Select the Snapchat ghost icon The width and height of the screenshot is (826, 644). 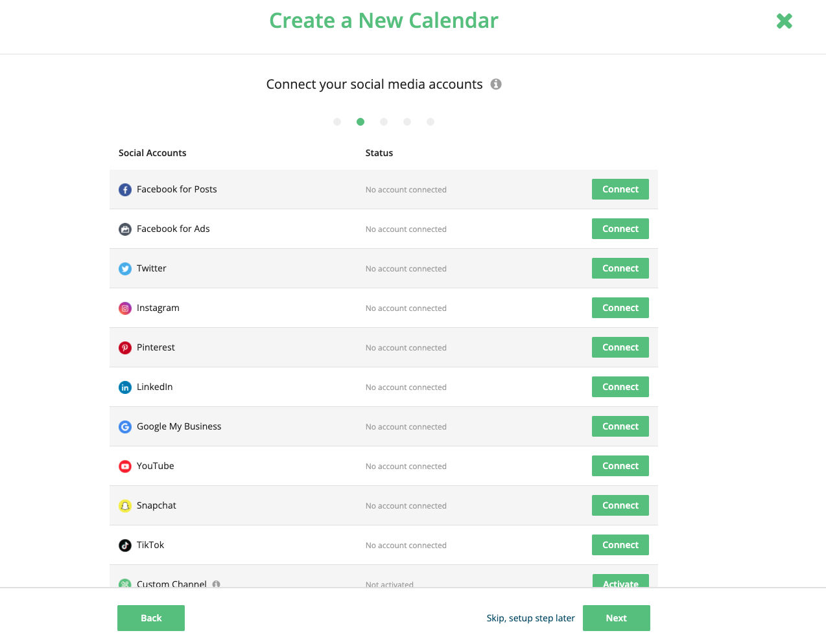click(124, 505)
